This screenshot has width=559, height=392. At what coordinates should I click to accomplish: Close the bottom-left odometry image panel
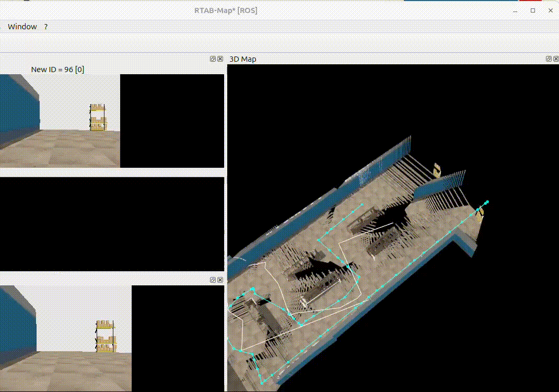[220, 280]
